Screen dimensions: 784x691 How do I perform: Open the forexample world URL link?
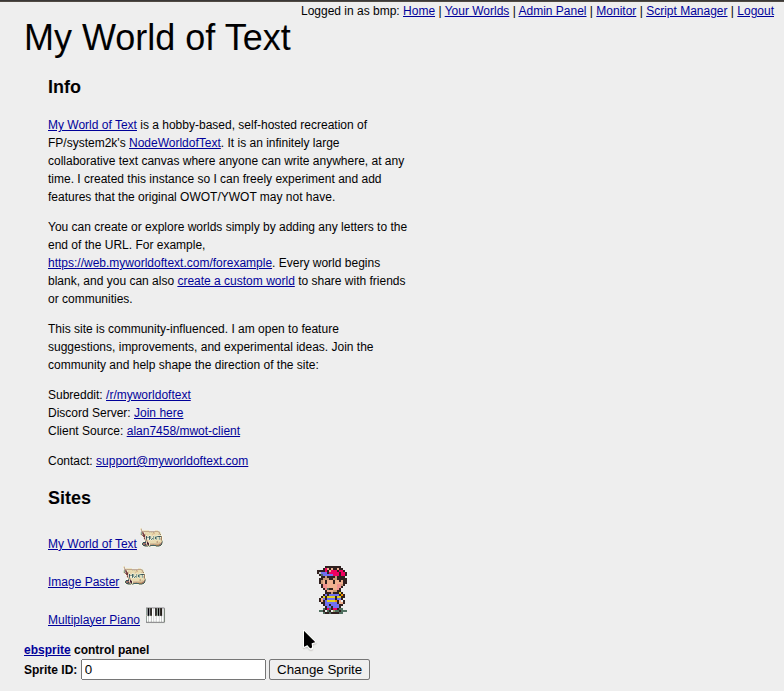click(x=160, y=263)
